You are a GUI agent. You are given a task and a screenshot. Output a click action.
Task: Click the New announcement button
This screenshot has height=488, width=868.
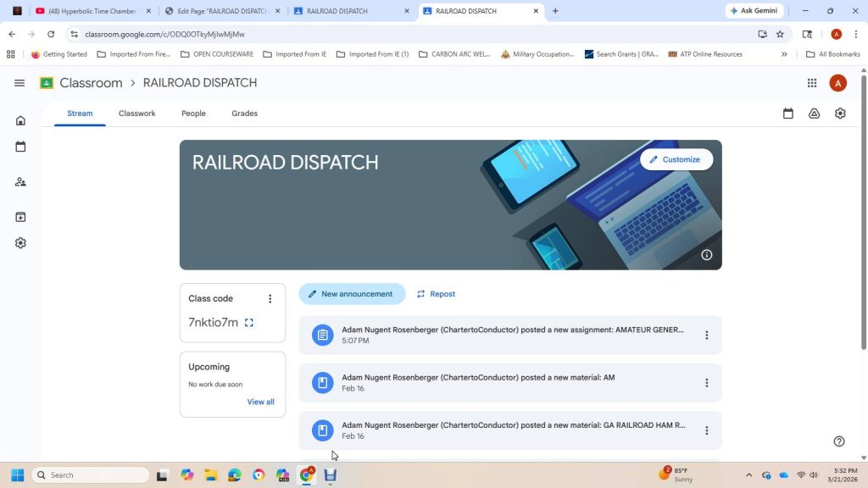pyautogui.click(x=352, y=294)
